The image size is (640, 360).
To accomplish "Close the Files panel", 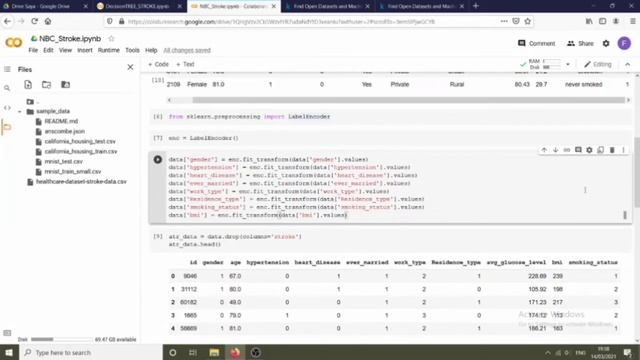I will (130, 67).
